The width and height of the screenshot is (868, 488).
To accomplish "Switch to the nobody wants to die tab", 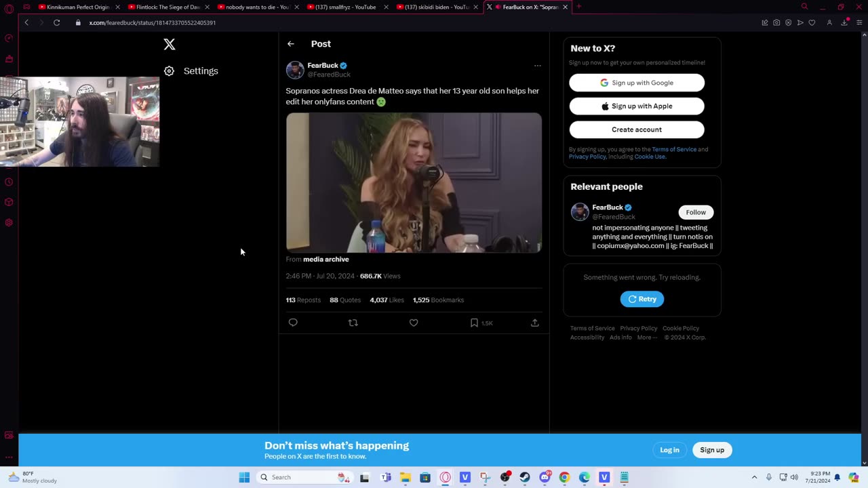I will coord(257,7).
